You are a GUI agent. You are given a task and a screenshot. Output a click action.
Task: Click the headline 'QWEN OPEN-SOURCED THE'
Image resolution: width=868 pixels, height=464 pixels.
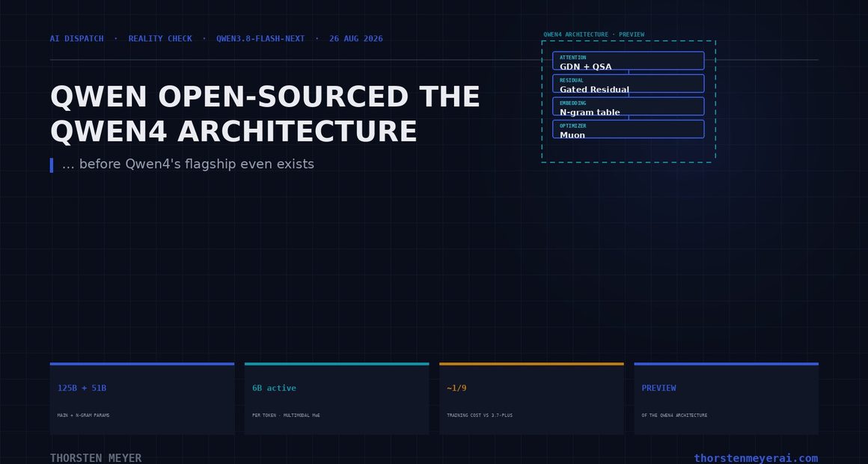click(265, 97)
